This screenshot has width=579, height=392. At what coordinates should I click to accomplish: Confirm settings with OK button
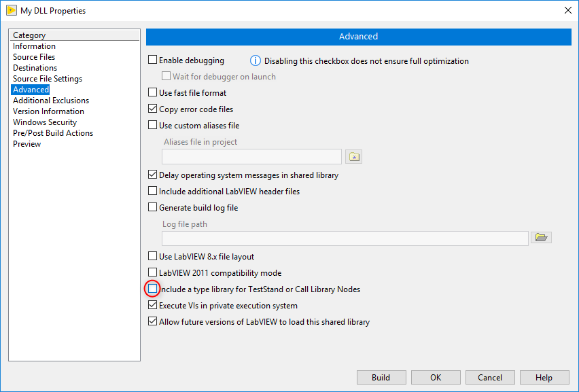[436, 377]
